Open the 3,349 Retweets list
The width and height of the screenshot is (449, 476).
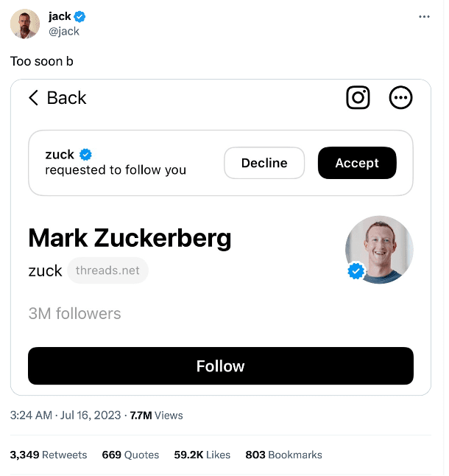49,455
